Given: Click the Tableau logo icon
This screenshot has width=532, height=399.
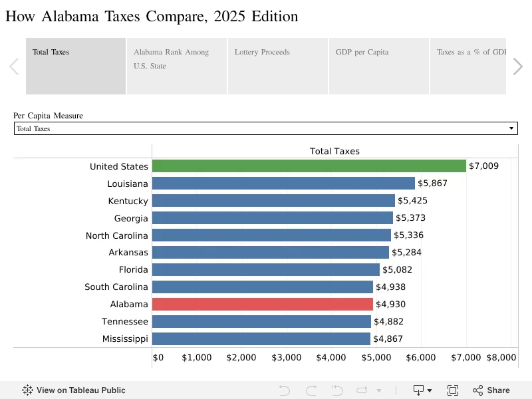Looking at the screenshot, I should [27, 390].
